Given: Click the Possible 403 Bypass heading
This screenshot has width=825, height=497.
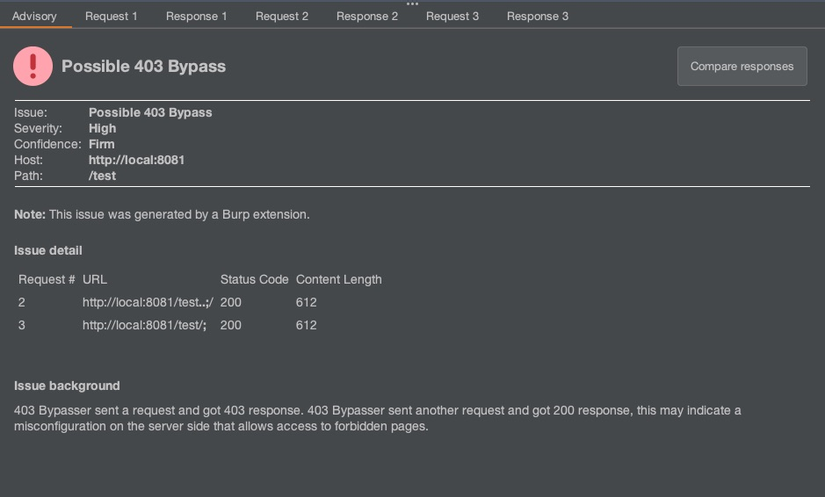Looking at the screenshot, I should (x=143, y=66).
